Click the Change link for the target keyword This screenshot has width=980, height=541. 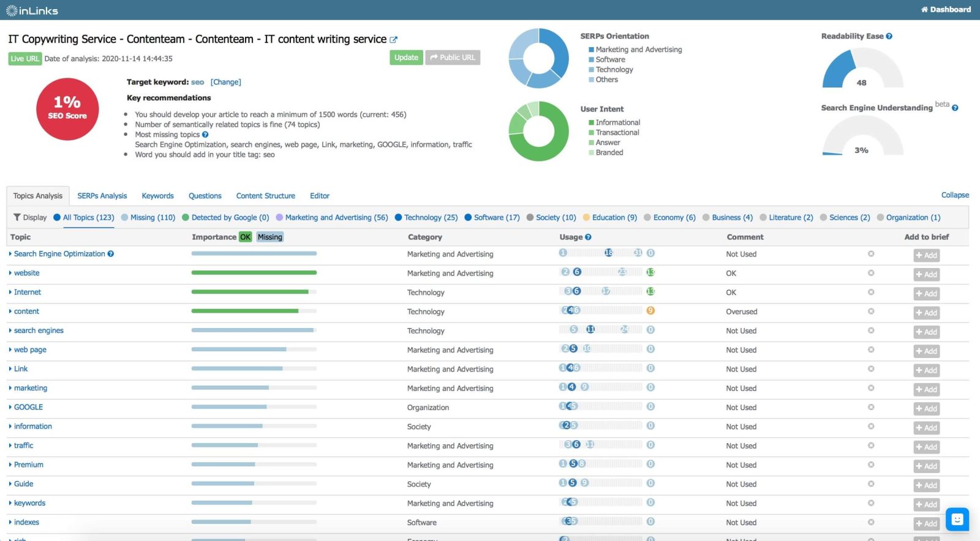click(x=225, y=83)
